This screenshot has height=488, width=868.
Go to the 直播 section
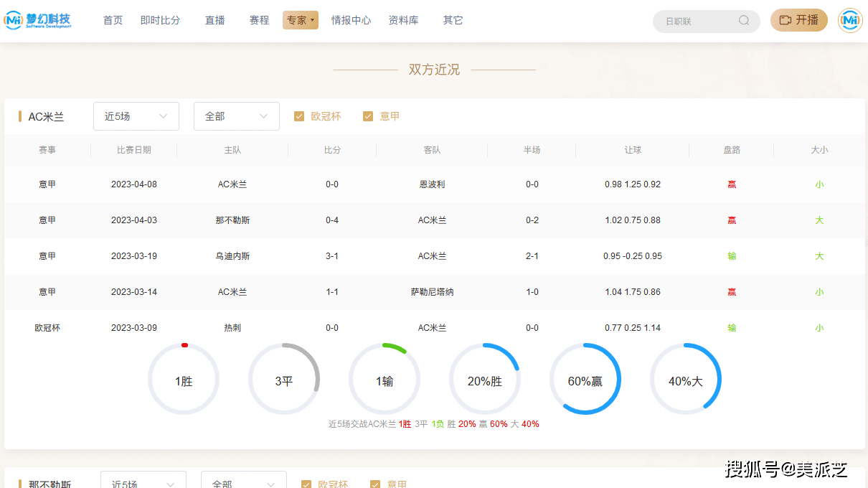pyautogui.click(x=214, y=20)
